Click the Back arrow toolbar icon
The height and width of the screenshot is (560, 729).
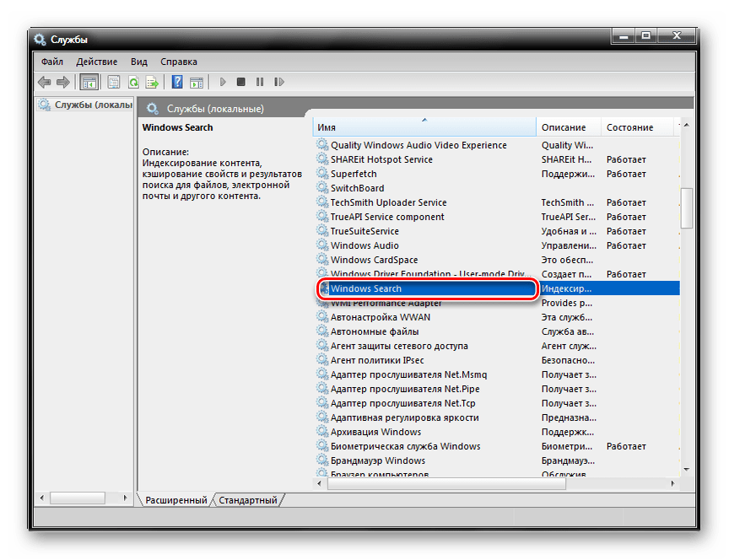click(x=44, y=83)
